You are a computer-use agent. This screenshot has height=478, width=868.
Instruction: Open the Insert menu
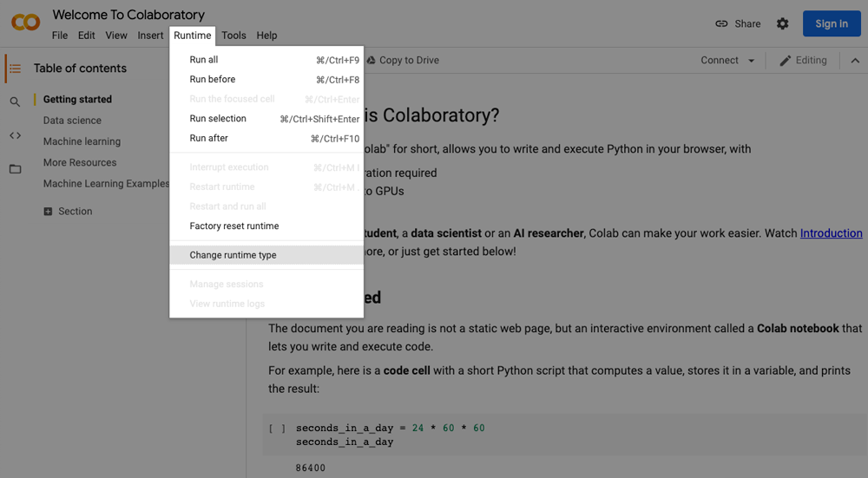click(150, 36)
